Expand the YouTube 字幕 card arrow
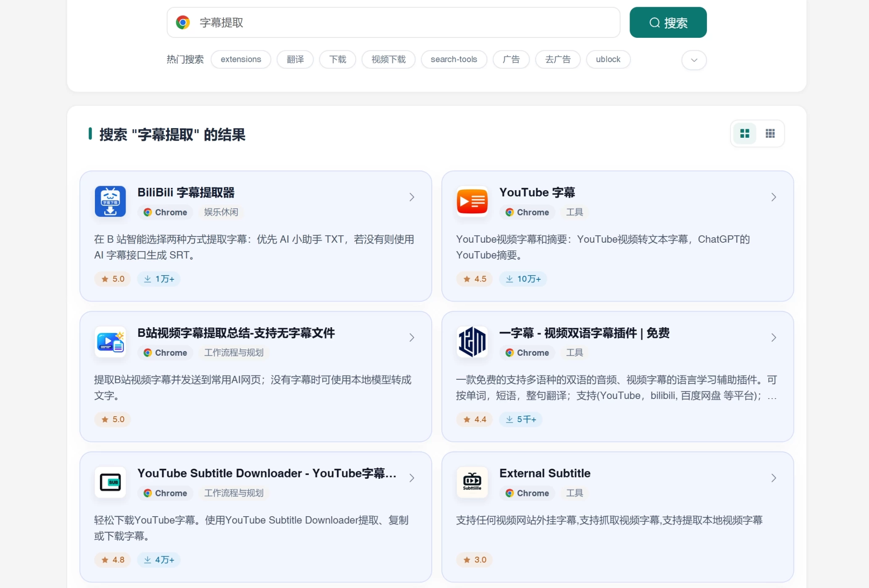 pyautogui.click(x=774, y=197)
